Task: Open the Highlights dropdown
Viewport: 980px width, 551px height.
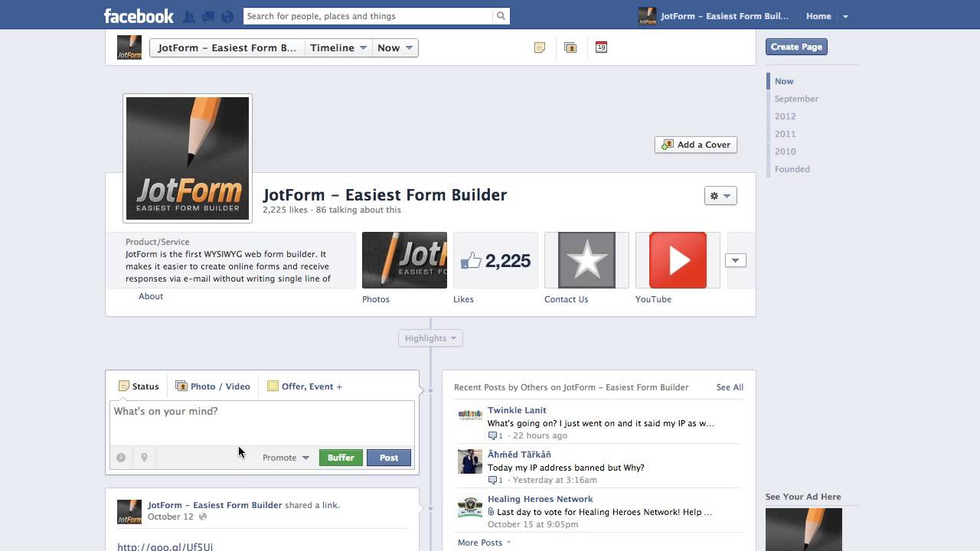Action: click(430, 338)
